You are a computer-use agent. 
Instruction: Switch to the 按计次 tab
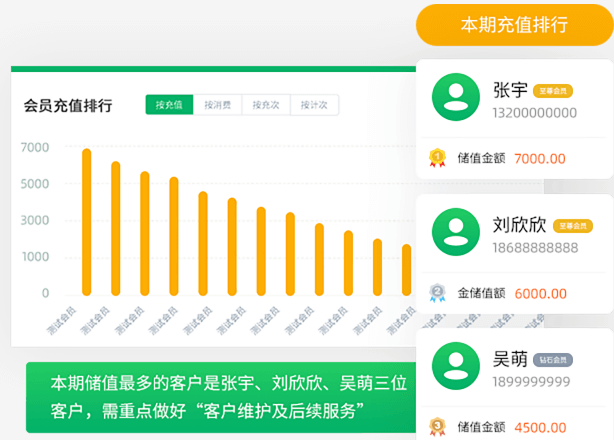click(x=315, y=105)
